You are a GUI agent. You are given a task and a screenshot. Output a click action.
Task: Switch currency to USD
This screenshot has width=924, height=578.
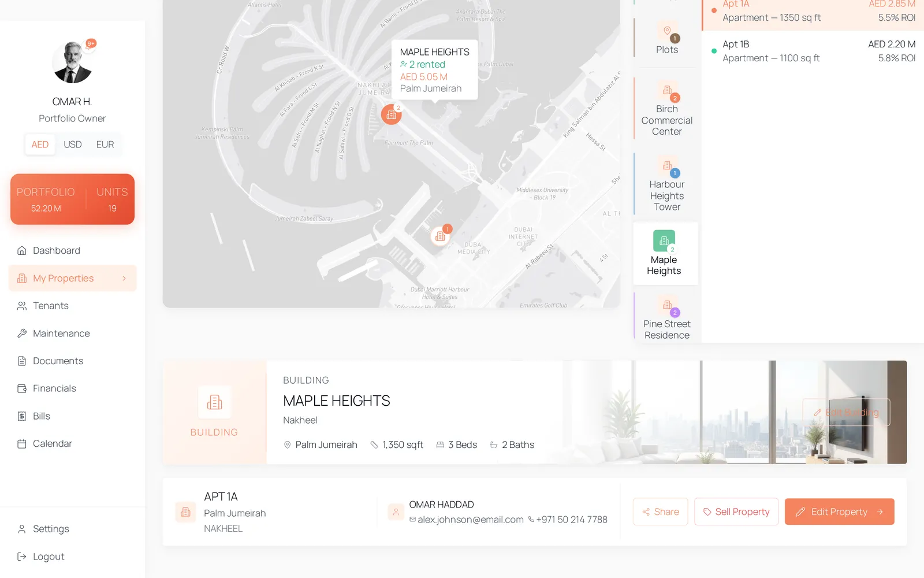[73, 144]
